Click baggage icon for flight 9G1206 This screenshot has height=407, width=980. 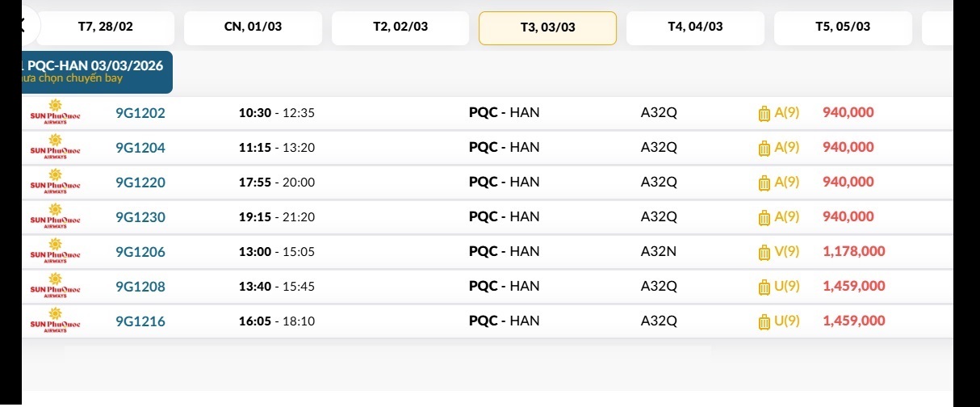tap(764, 253)
